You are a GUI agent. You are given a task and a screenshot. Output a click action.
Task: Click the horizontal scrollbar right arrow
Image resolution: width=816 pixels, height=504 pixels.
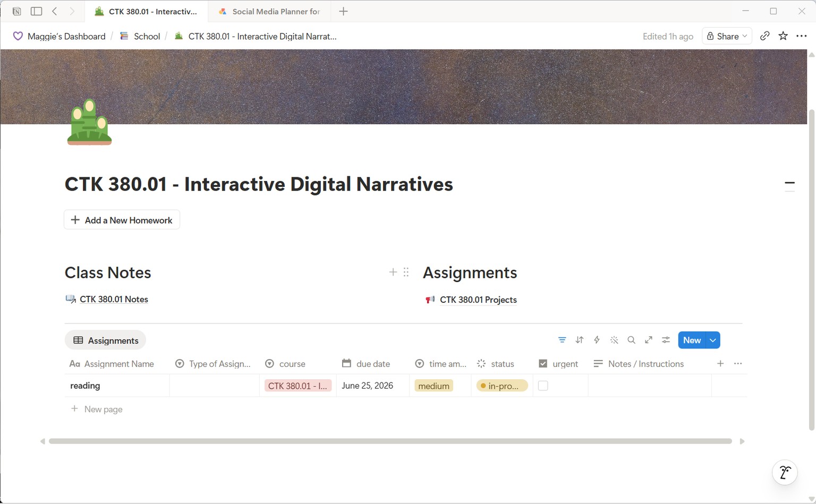[742, 441]
